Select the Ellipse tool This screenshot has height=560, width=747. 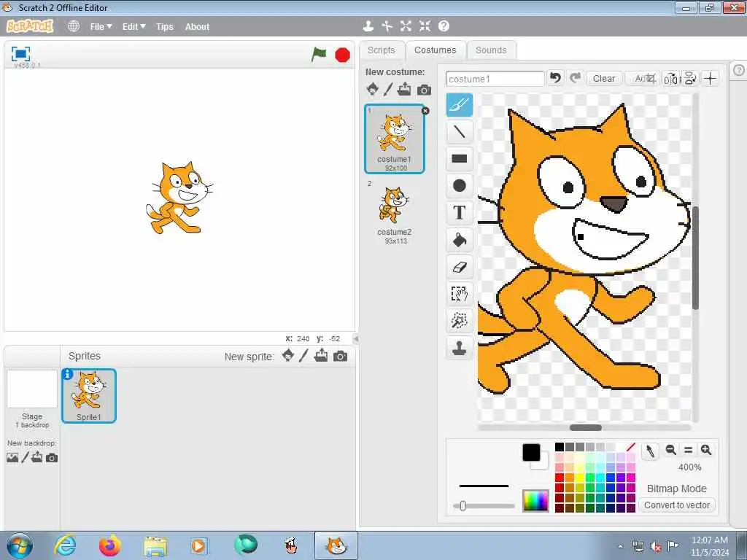pos(460,186)
